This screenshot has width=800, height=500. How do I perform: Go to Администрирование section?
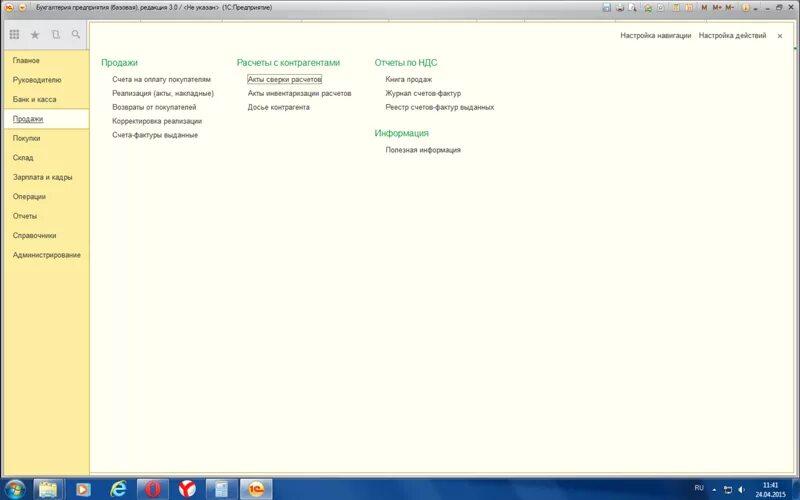[x=46, y=255]
